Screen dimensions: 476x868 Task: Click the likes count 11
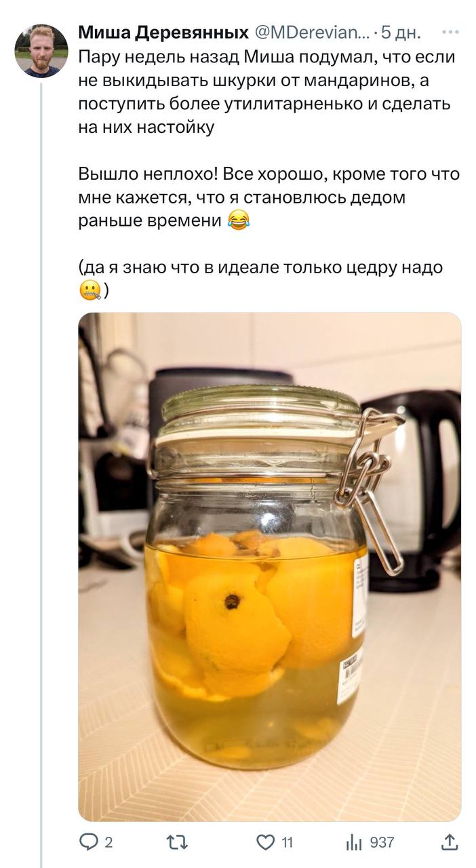[287, 843]
